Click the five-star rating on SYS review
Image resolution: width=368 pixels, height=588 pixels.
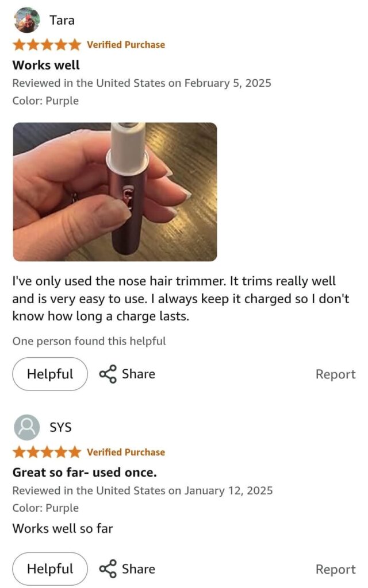click(47, 452)
